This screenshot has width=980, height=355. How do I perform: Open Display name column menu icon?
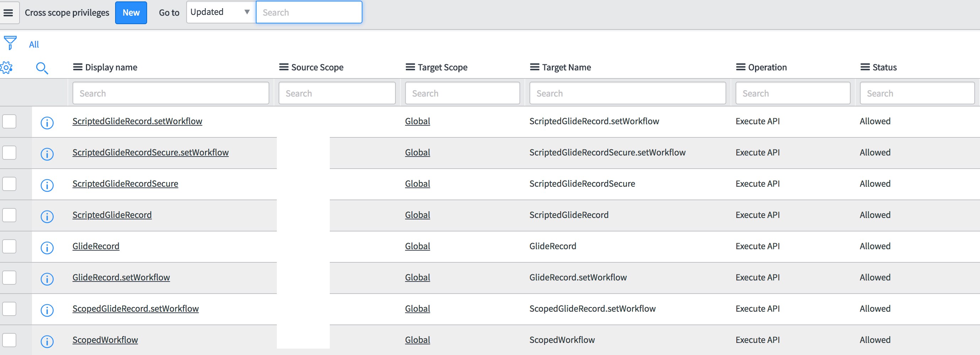pyautogui.click(x=77, y=67)
